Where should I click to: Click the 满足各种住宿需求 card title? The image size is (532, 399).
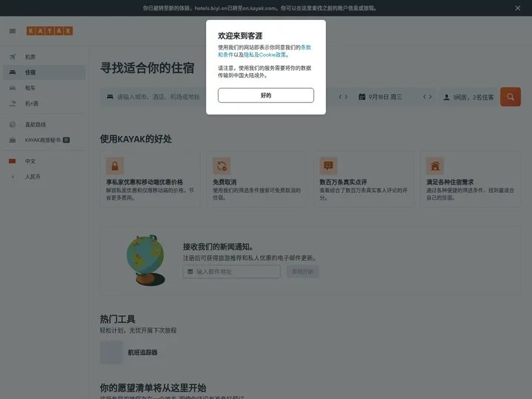450,183
